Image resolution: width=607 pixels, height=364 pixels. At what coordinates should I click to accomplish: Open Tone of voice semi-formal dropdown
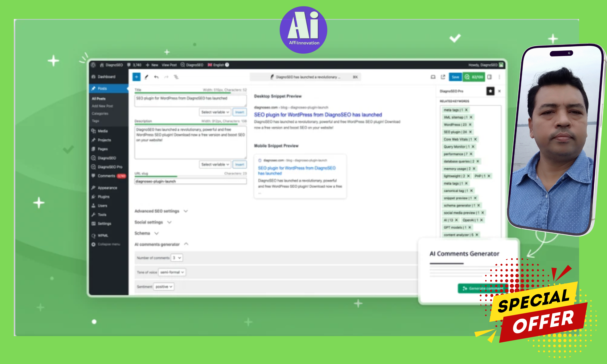coord(172,272)
